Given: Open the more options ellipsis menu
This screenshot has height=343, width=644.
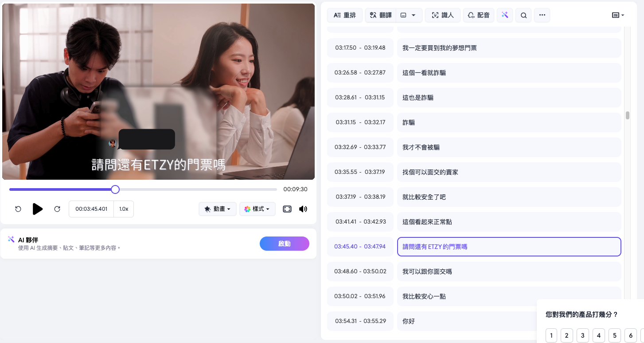Looking at the screenshot, I should [542, 16].
